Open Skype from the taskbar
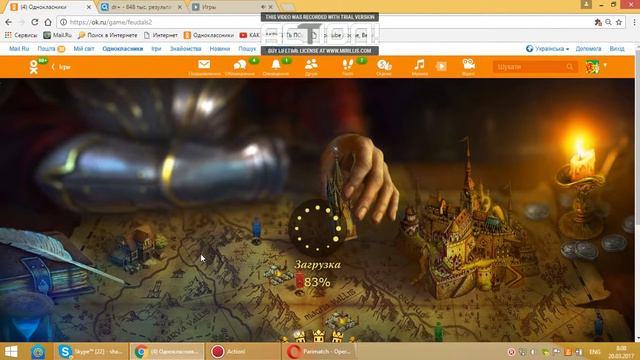The height and width of the screenshot is (360, 640). click(91, 351)
